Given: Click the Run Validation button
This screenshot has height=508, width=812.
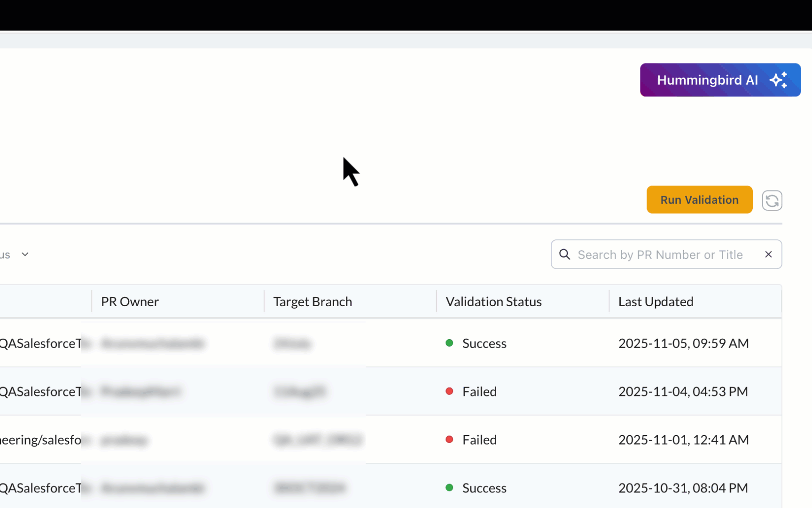Looking at the screenshot, I should (x=699, y=200).
